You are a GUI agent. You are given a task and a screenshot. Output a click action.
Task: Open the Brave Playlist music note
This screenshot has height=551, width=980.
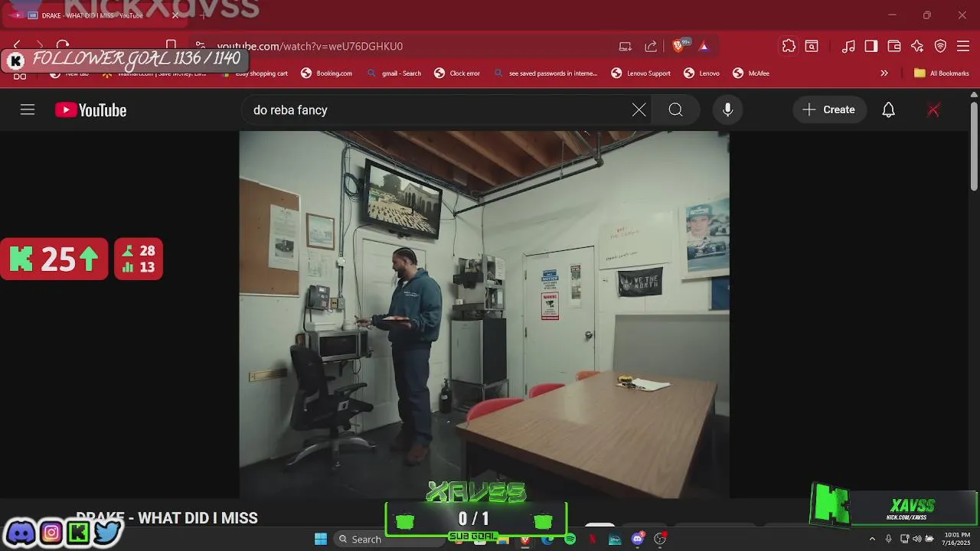tap(848, 47)
